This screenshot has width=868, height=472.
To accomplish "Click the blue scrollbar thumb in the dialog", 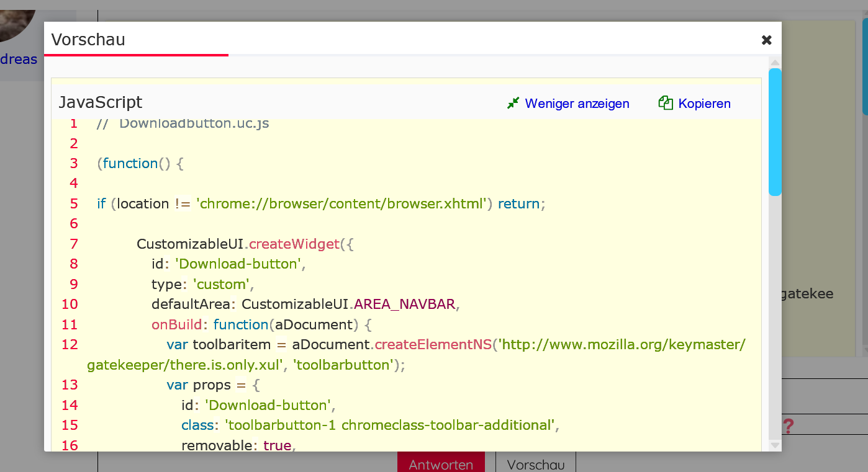I will [775, 131].
